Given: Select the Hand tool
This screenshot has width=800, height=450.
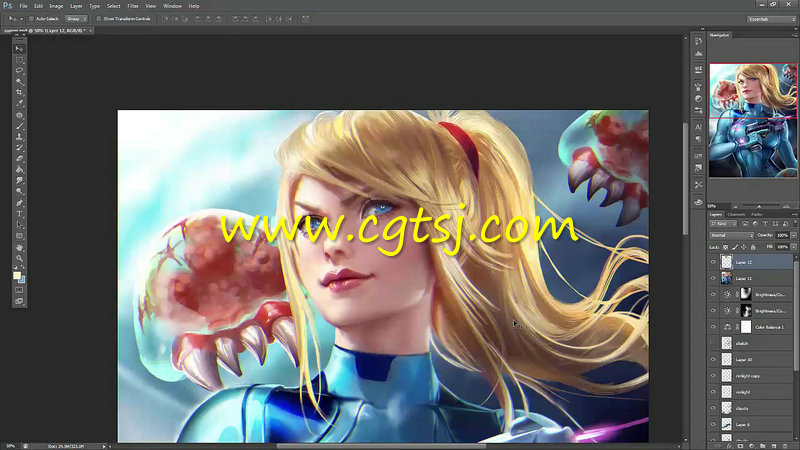Looking at the screenshot, I should pyautogui.click(x=19, y=247).
